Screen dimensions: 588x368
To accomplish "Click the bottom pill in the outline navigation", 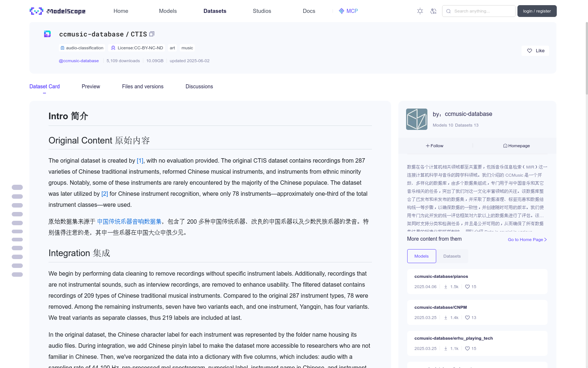I will click(x=17, y=275).
